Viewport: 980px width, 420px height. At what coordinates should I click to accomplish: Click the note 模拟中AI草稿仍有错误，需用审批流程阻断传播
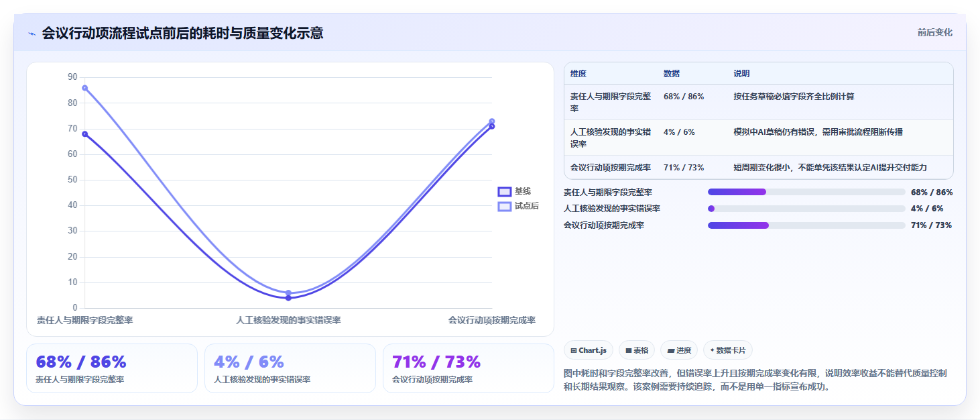click(x=818, y=132)
